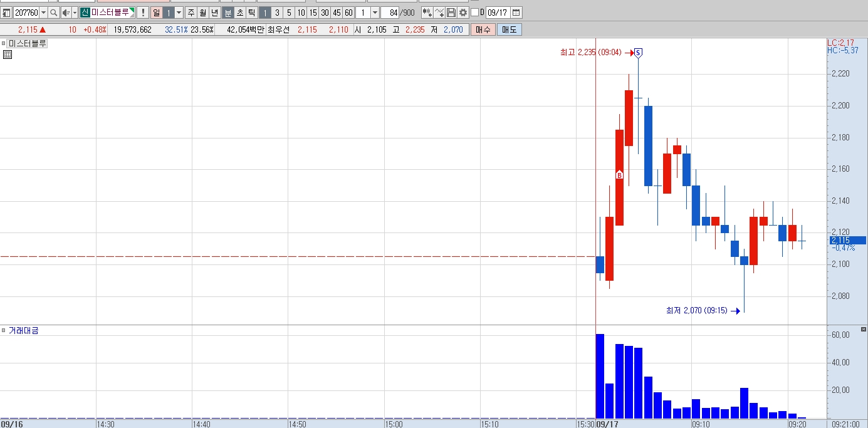Click the add line indicator icon
The height and width of the screenshot is (428, 868).
pos(439,13)
